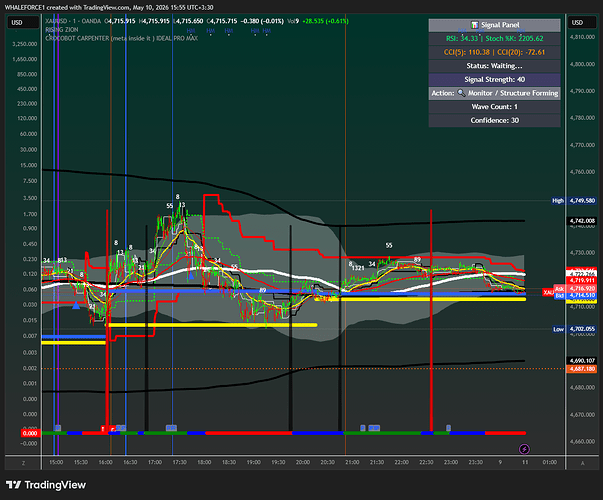This screenshot has width=603, height=500.
Task: Click the Low 4,702.055 price label
Action: click(x=574, y=329)
